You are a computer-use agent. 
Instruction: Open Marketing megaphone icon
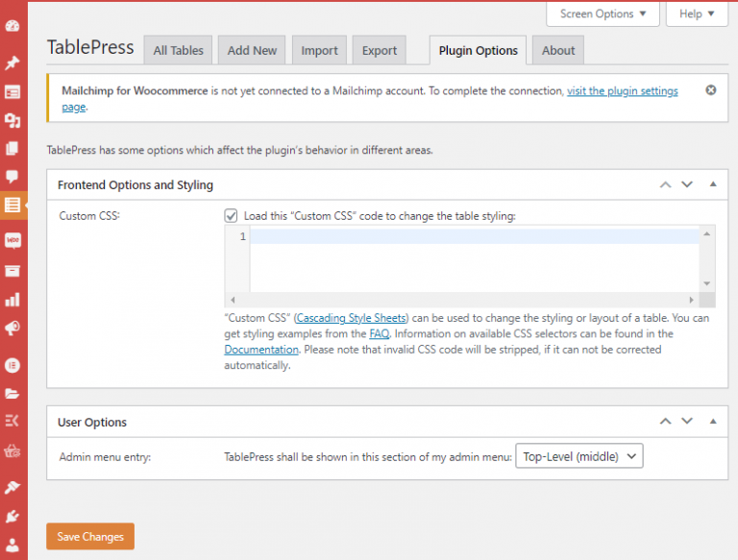click(x=12, y=328)
